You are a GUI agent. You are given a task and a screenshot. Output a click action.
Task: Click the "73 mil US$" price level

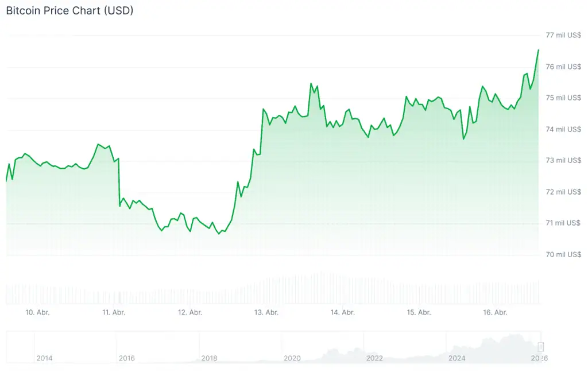click(x=563, y=160)
